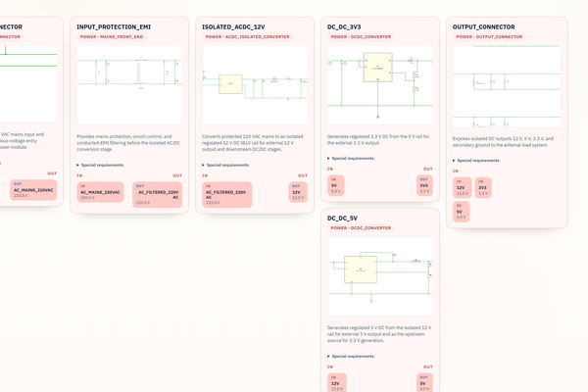The image size is (588, 392).
Task: Expand Special requirements in INPUT_PROTECTION_EMI card
Action: (100, 165)
